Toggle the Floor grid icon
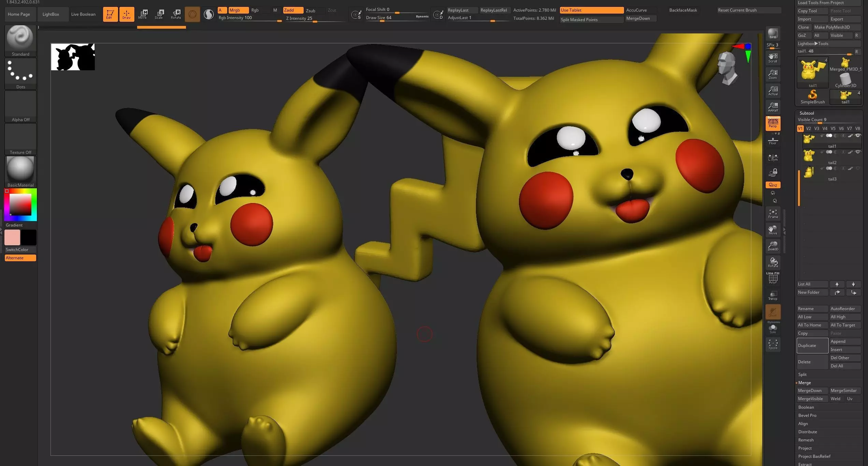The width and height of the screenshot is (868, 466). 773,141
